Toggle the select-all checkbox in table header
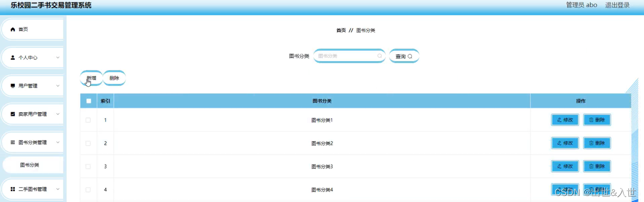The height and width of the screenshot is (202, 644). pos(88,101)
